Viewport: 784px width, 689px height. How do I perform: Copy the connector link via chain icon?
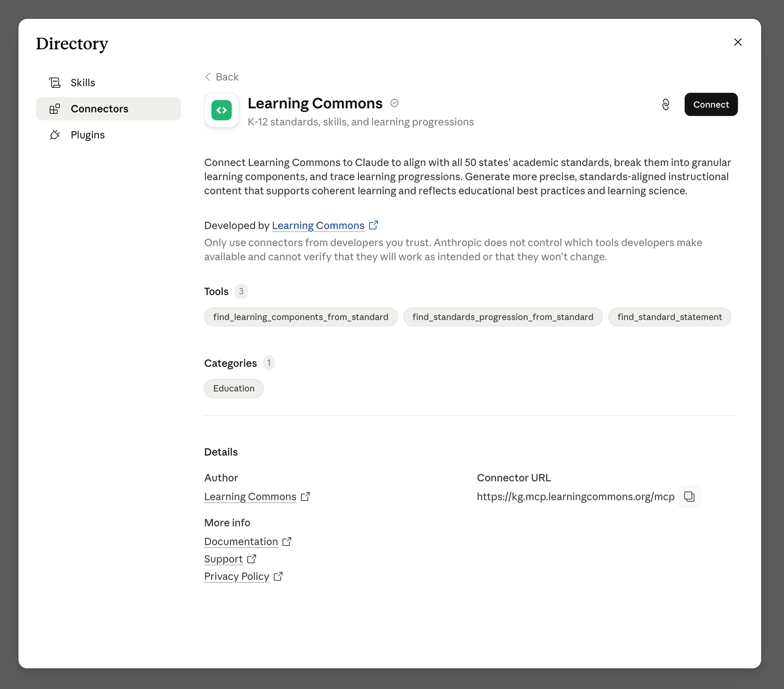click(665, 105)
